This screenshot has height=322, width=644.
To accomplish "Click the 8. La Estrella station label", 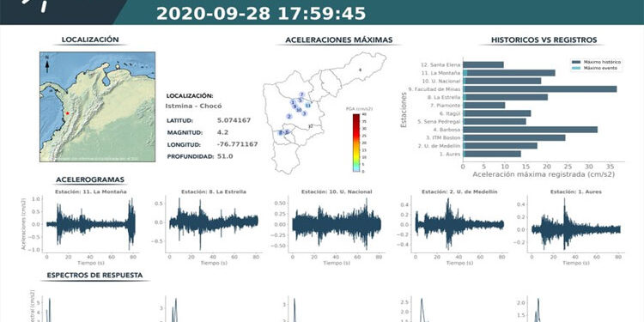I will pyautogui.click(x=444, y=97).
